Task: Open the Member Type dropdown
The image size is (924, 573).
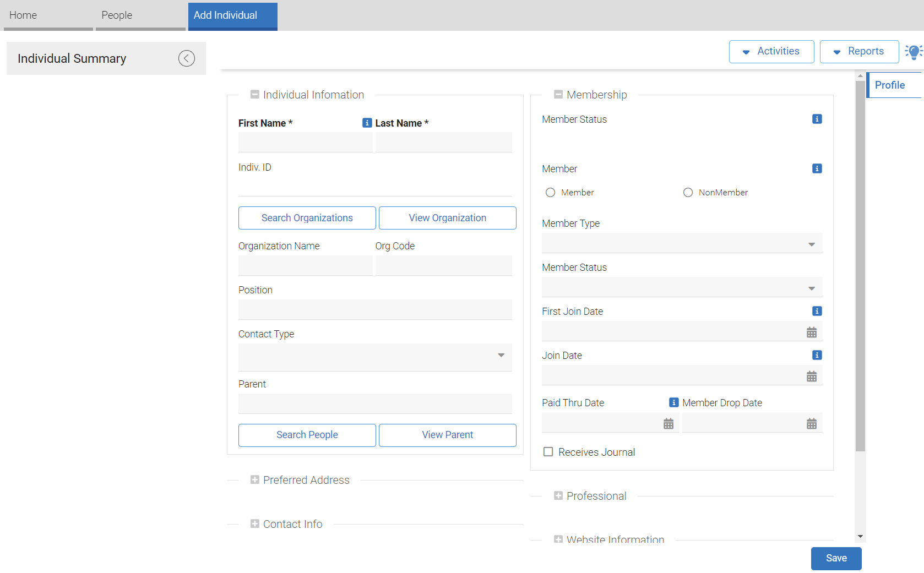Action: click(x=682, y=243)
